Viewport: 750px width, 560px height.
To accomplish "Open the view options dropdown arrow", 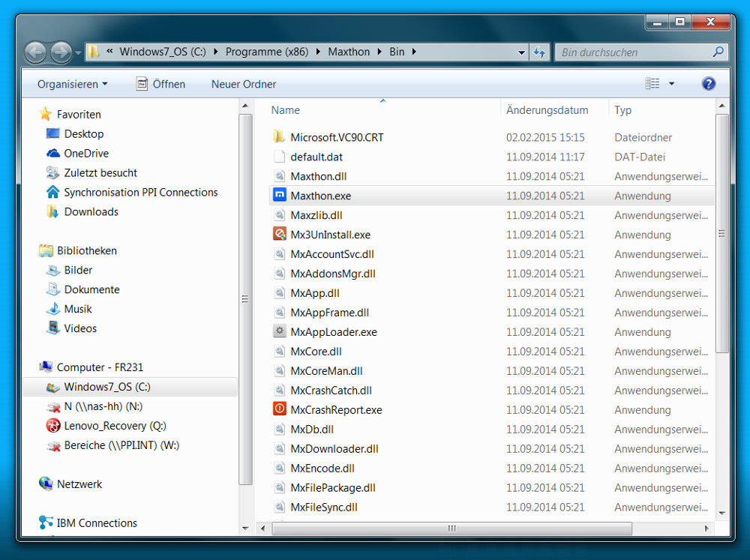I will pos(671,84).
